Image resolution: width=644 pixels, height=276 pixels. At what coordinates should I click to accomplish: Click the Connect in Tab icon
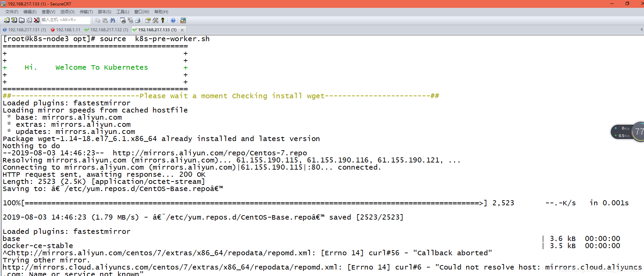pyautogui.click(x=22, y=20)
